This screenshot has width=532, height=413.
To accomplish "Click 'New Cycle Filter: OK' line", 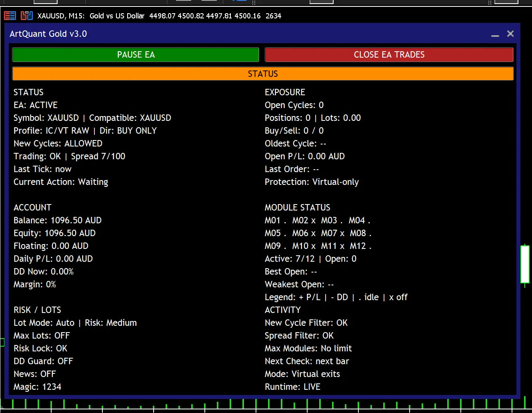I will click(x=306, y=323).
